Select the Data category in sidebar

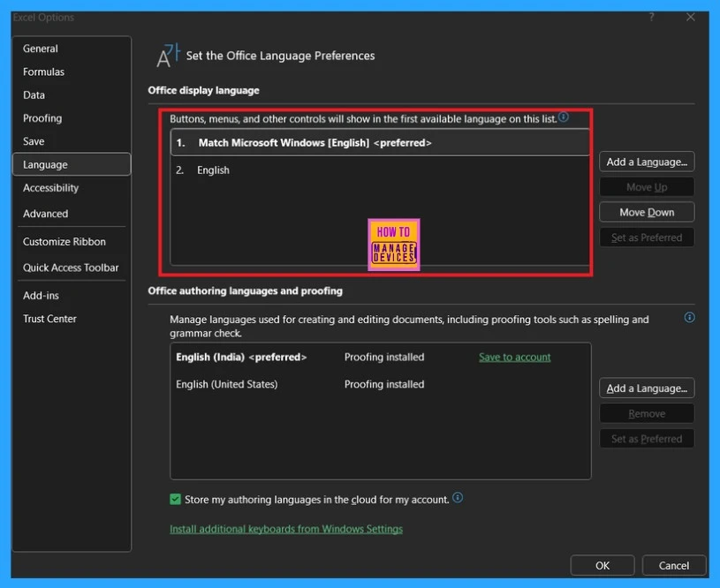[34, 95]
